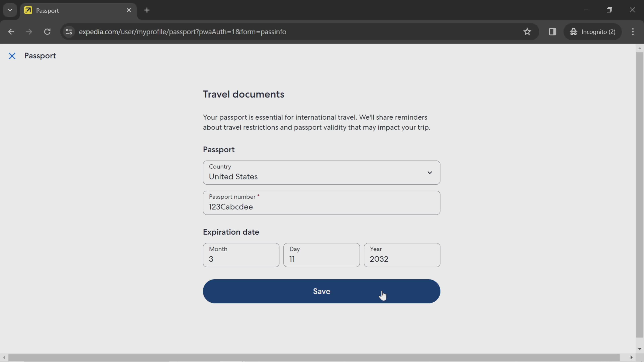
Task: Click the Passport number input field
Action: [321, 203]
